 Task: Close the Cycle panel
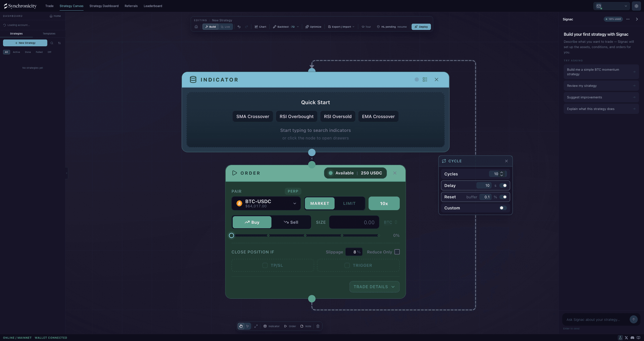point(506,161)
